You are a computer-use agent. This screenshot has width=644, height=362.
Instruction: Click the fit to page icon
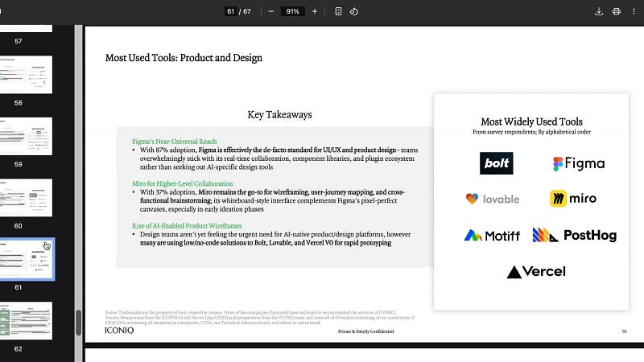tap(338, 11)
